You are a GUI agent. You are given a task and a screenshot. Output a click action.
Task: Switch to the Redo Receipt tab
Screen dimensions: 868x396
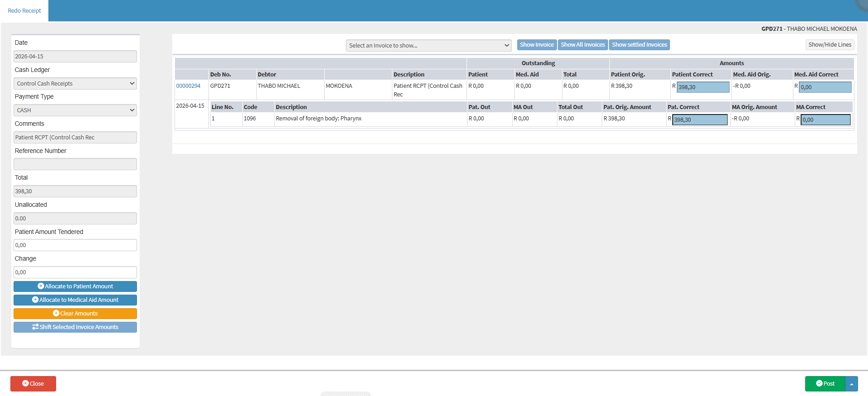click(x=24, y=11)
